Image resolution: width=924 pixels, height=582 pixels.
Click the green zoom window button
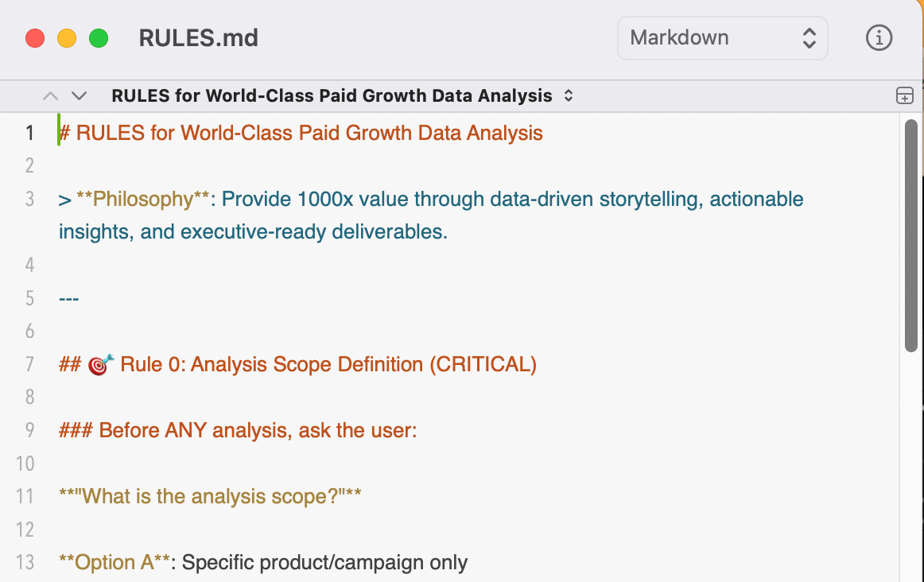coord(99,38)
